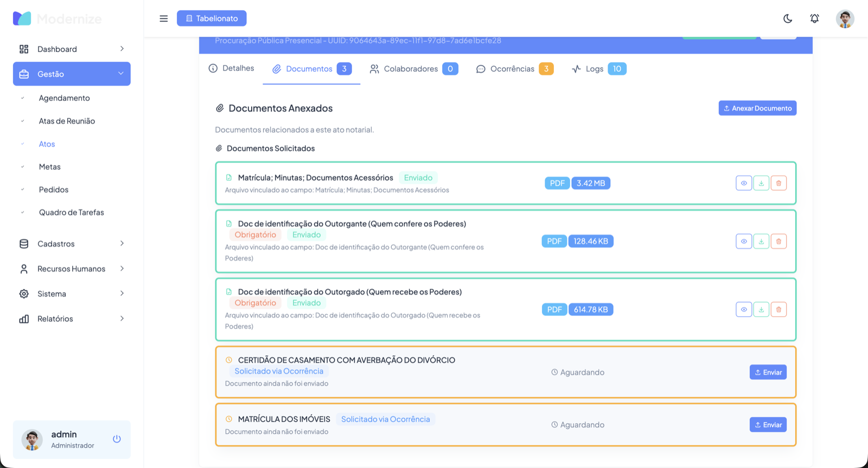The width and height of the screenshot is (868, 468).
Task: Click the 128.46 KB size badge
Action: (591, 241)
